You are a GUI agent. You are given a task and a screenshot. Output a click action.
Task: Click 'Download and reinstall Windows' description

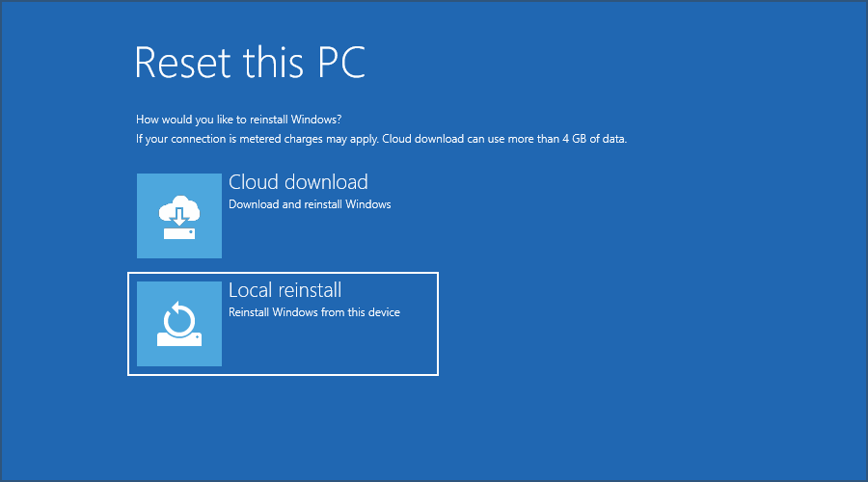point(310,204)
